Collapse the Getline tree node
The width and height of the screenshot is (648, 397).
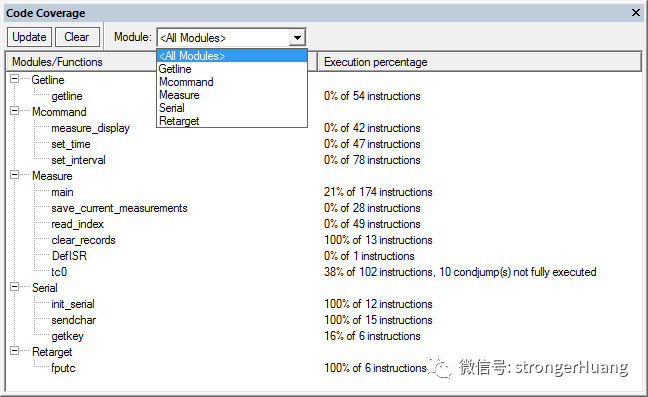coord(14,78)
